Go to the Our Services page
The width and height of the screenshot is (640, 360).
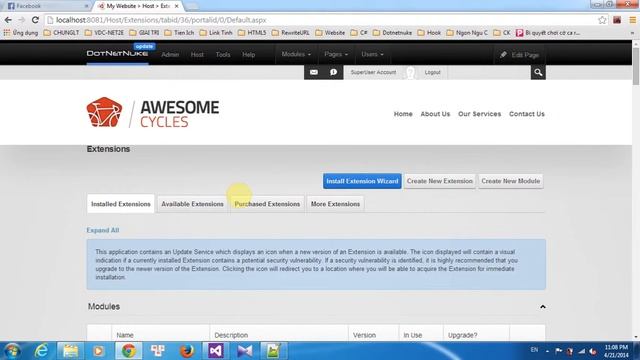479,114
